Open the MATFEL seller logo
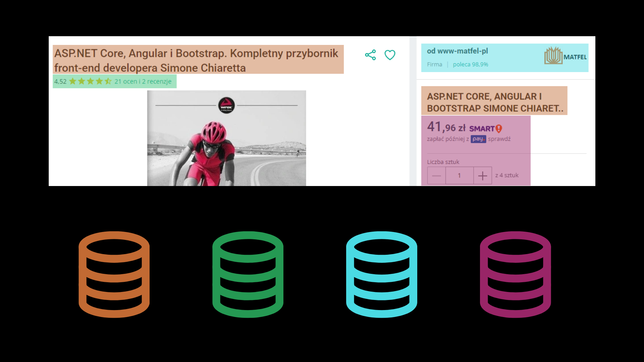The width and height of the screenshot is (644, 362). 566,56
